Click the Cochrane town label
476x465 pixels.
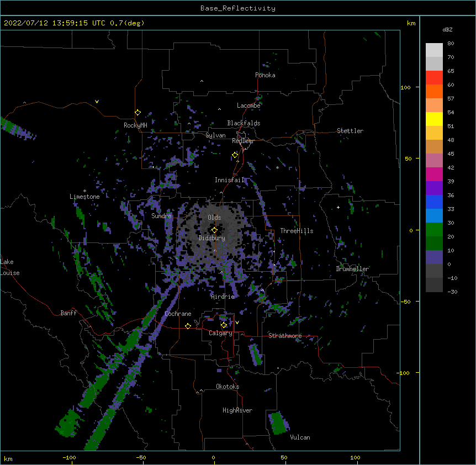coord(178,314)
